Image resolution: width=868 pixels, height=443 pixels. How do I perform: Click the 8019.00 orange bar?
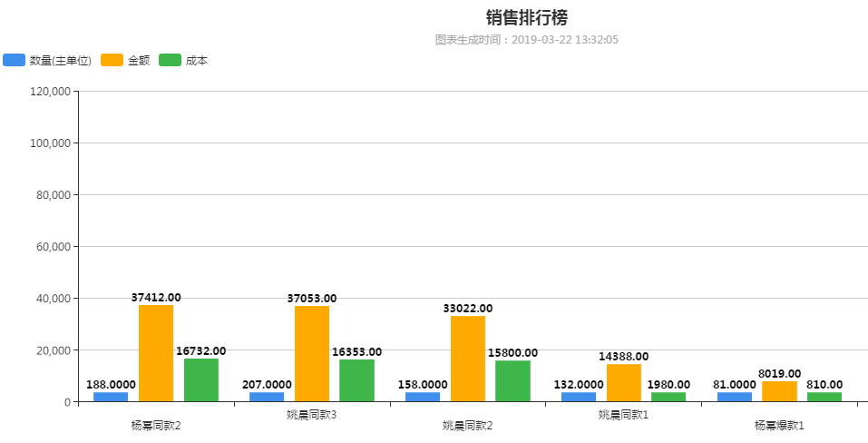pyautogui.click(x=779, y=391)
